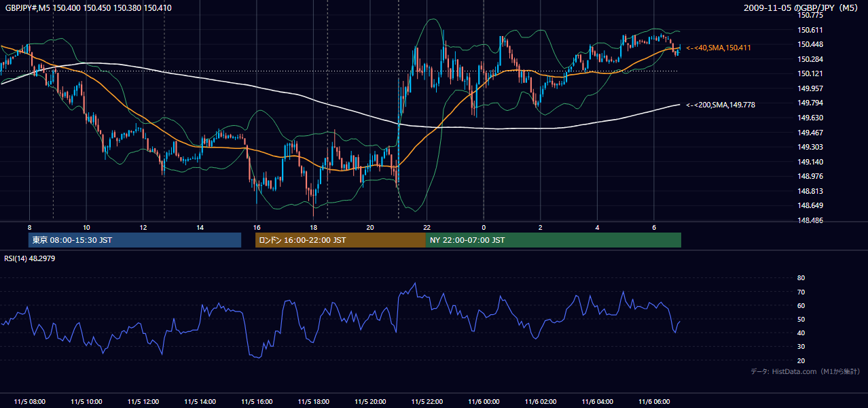Click price axis label 150.611
Viewport: 868px width, 408px height.
(x=810, y=30)
